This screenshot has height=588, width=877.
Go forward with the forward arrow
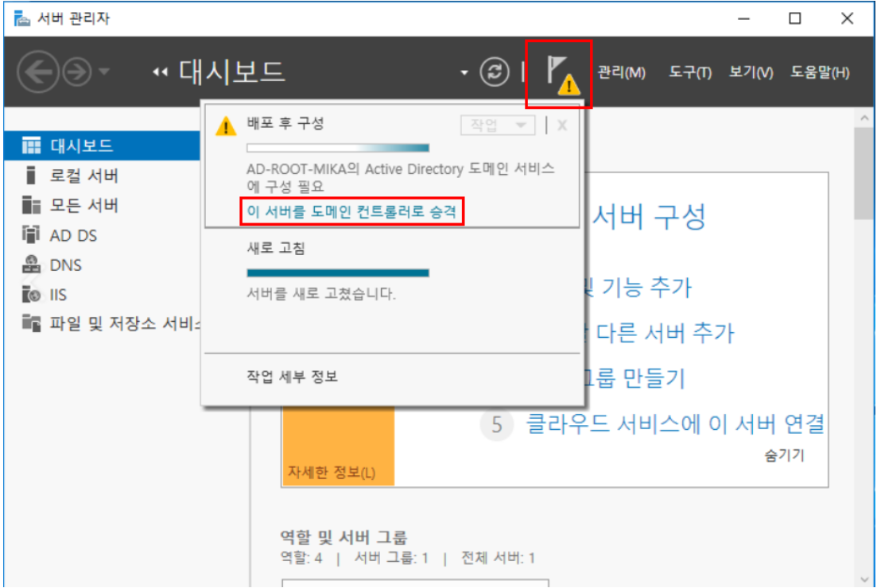coord(76,72)
